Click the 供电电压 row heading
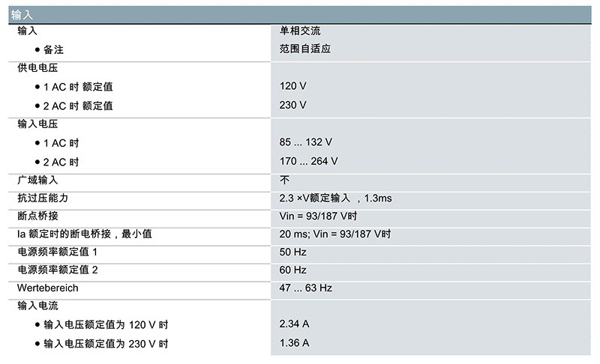This screenshot has width=600, height=364. (37, 68)
